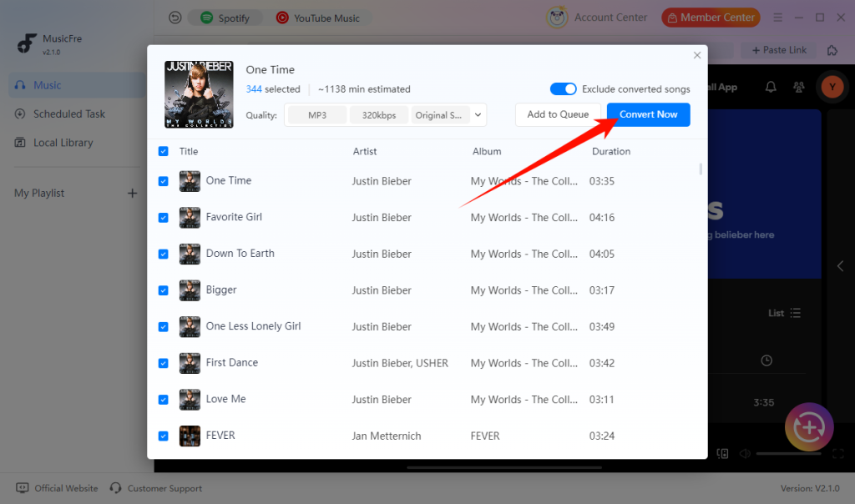
Task: Click the clock duration icon in Spotify
Action: [766, 360]
